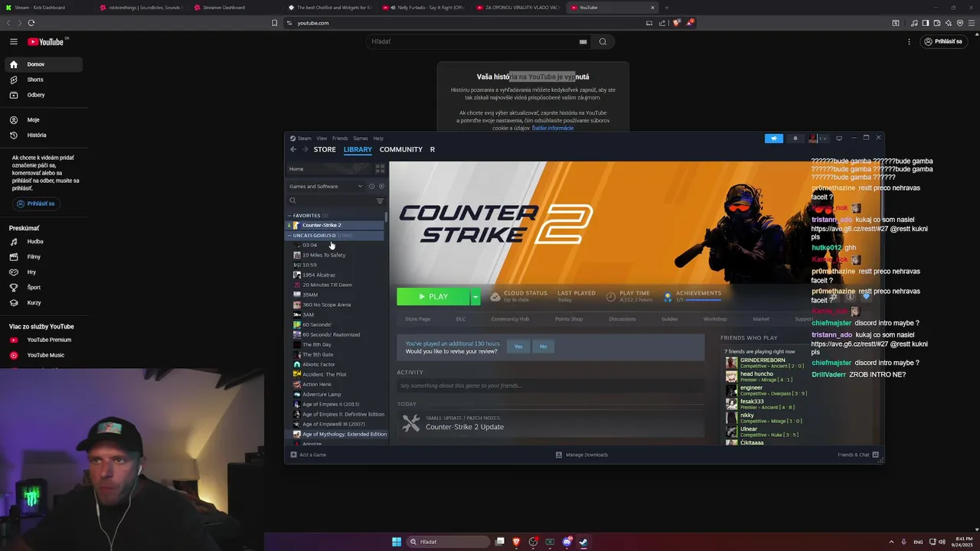Select 60 Seconds! Reatomized in library
Viewport: 980px width, 551px height.
[331, 334]
